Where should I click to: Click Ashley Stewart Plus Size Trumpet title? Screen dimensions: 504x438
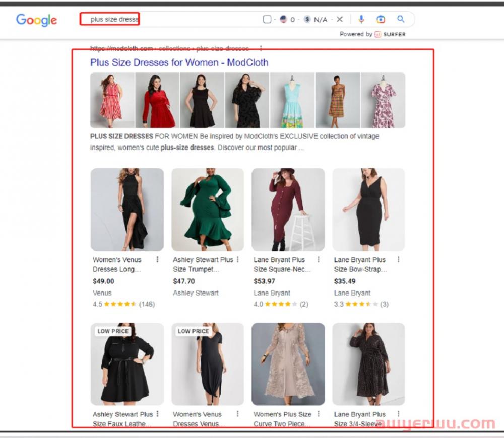(203, 264)
